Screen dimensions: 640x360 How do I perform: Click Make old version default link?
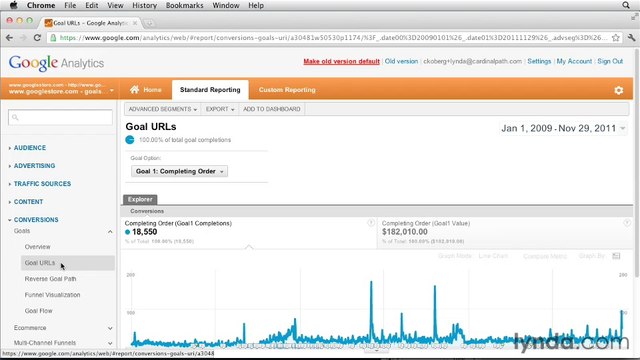341,61
